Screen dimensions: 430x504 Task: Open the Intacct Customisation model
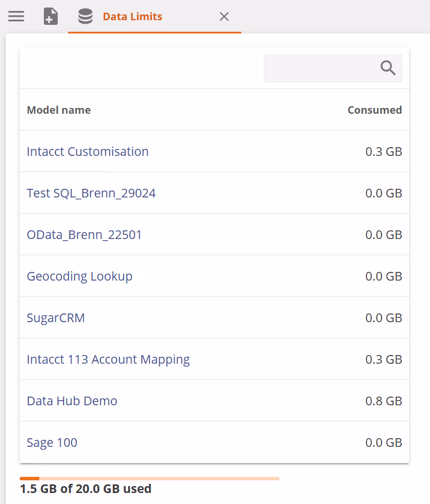[x=88, y=151]
